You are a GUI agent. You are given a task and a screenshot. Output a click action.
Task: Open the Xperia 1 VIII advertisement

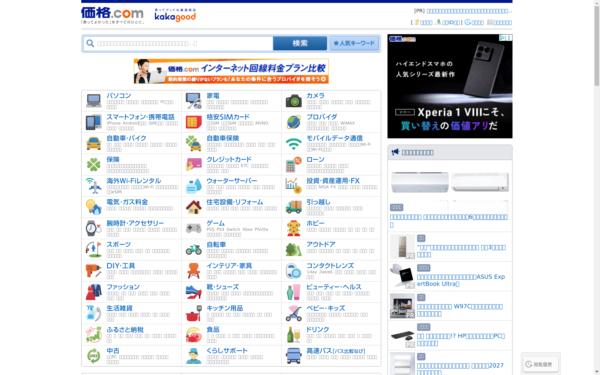pos(450,86)
